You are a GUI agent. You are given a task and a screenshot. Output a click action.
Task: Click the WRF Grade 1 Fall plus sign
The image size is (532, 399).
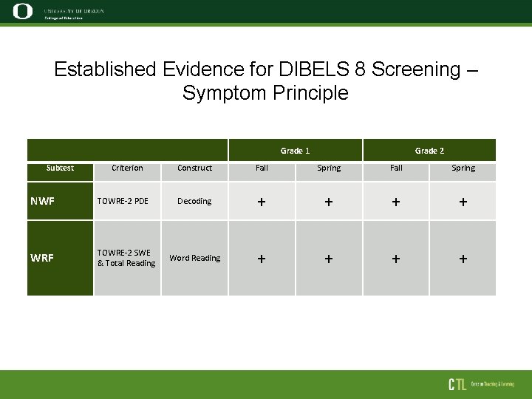[x=262, y=259]
